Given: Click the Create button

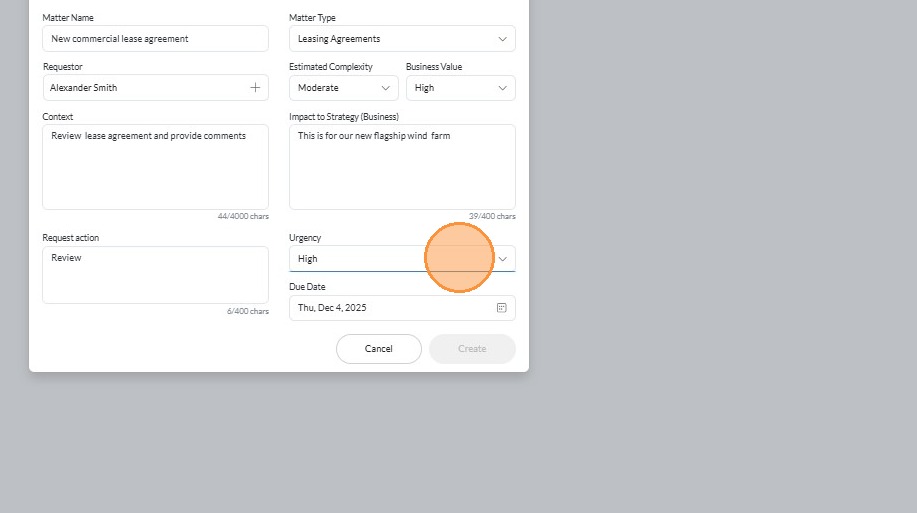Looking at the screenshot, I should pos(472,349).
